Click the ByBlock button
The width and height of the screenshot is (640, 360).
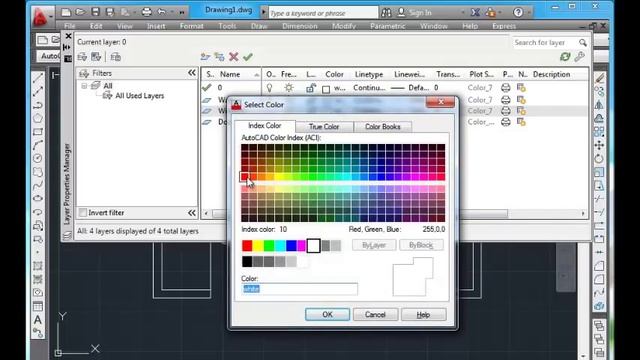pyautogui.click(x=421, y=245)
